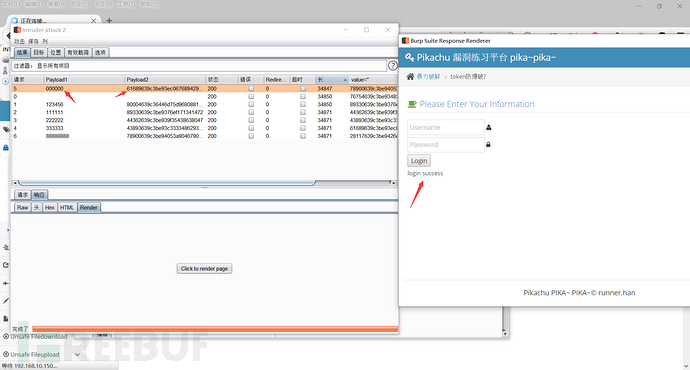Open the 列 menu

tap(45, 41)
